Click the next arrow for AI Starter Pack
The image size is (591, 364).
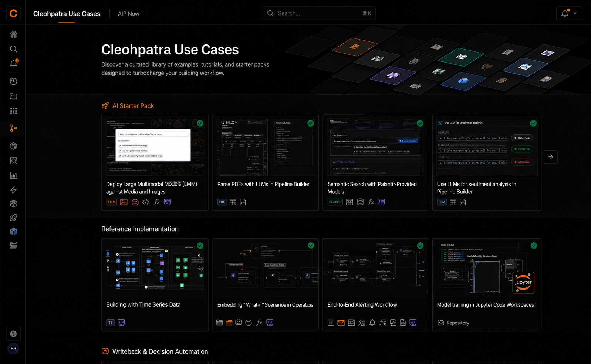click(551, 157)
